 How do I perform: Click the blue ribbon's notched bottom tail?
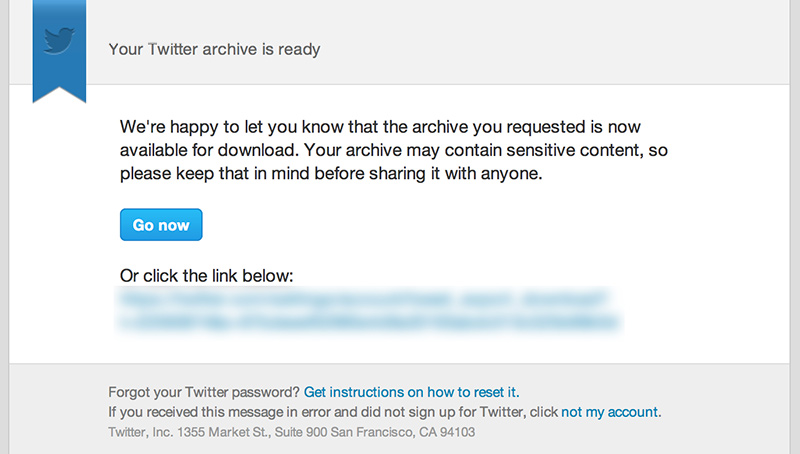tap(60, 93)
